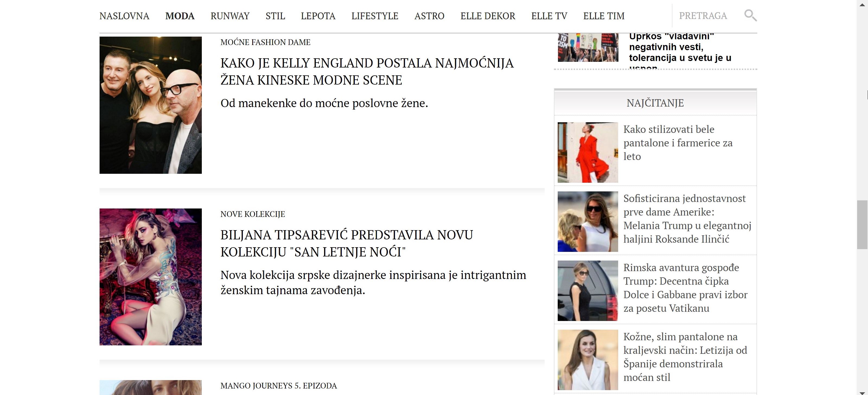
Task: Open the Melania Trump Roksanda Ilinčić article
Action: 687,219
